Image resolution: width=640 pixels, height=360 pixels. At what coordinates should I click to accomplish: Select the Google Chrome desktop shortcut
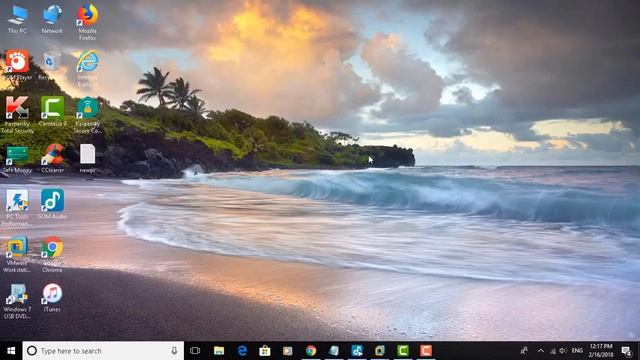click(x=52, y=255)
